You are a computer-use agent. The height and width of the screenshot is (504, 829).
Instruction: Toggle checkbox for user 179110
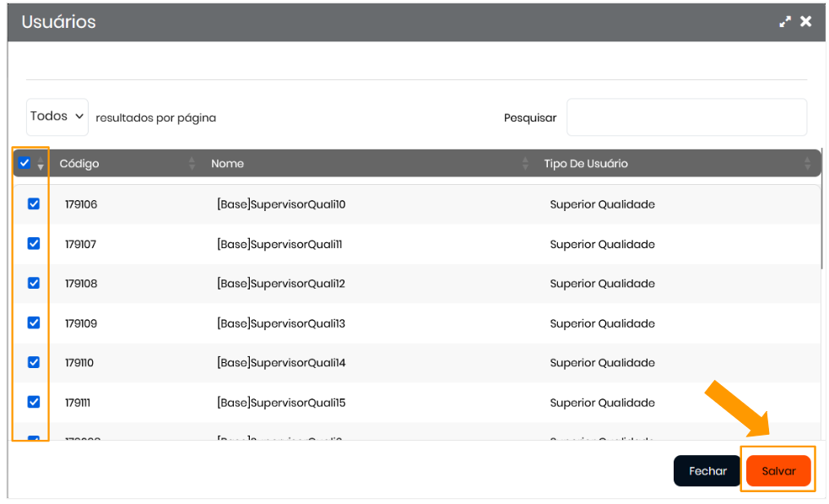click(x=34, y=362)
